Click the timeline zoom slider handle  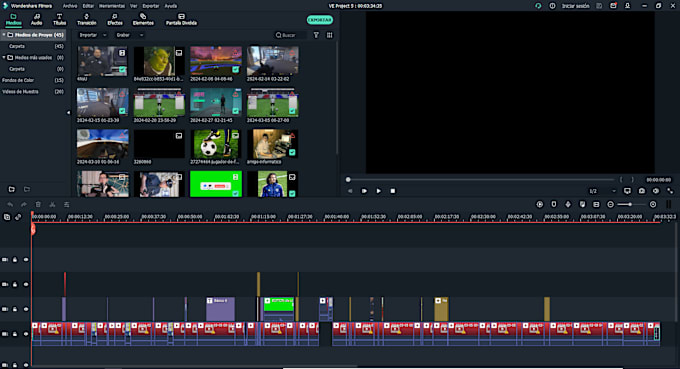[x=630, y=205]
